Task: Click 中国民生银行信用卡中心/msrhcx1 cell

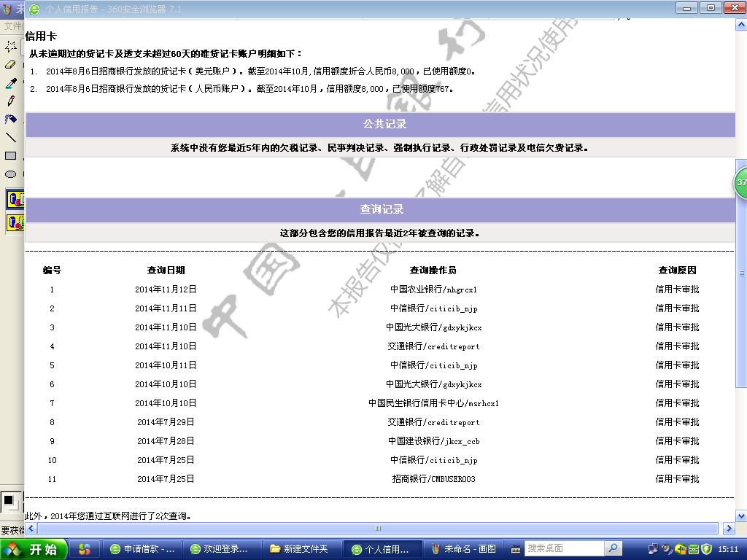Action: point(433,403)
